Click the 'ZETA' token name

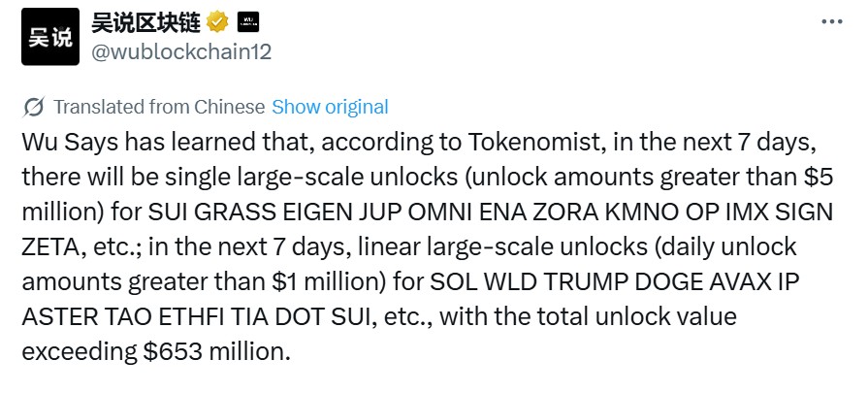[48, 246]
